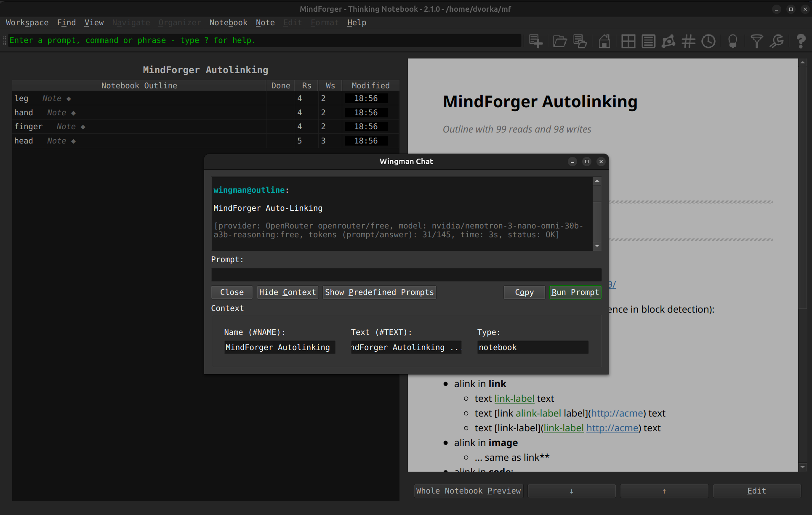Image resolution: width=812 pixels, height=515 pixels.
Task: Sort by Modified column header
Action: 371,86
